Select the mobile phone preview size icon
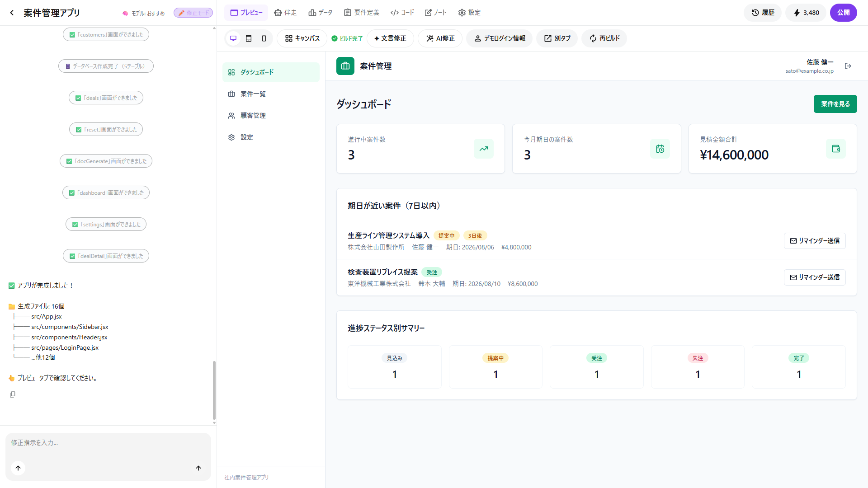 (x=264, y=38)
